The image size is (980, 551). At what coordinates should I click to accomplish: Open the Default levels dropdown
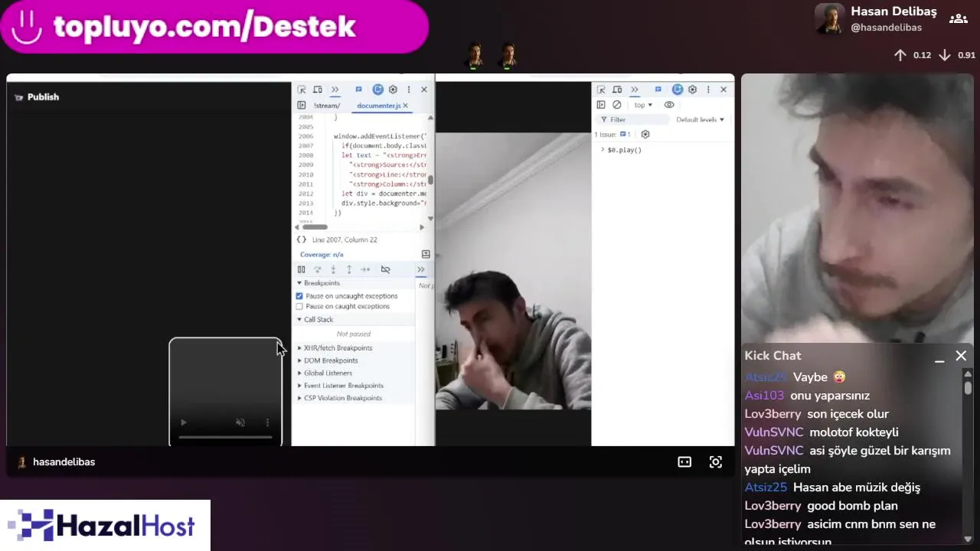pos(700,119)
